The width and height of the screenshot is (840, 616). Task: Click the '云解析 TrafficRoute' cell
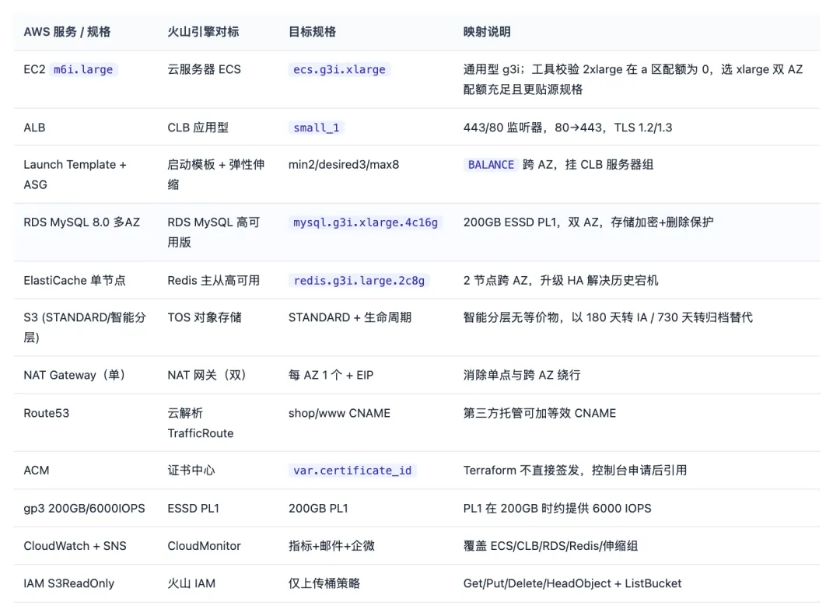201,423
